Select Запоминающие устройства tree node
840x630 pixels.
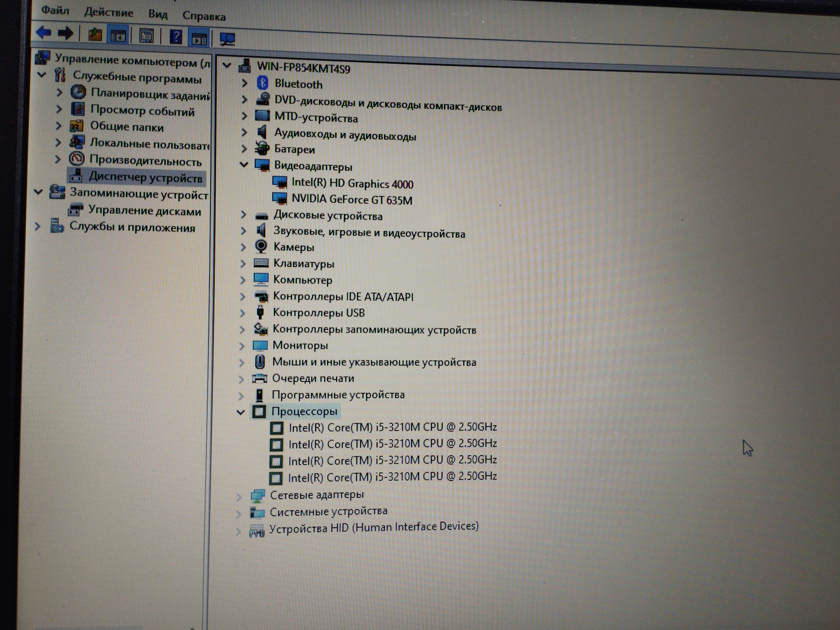pos(139,193)
